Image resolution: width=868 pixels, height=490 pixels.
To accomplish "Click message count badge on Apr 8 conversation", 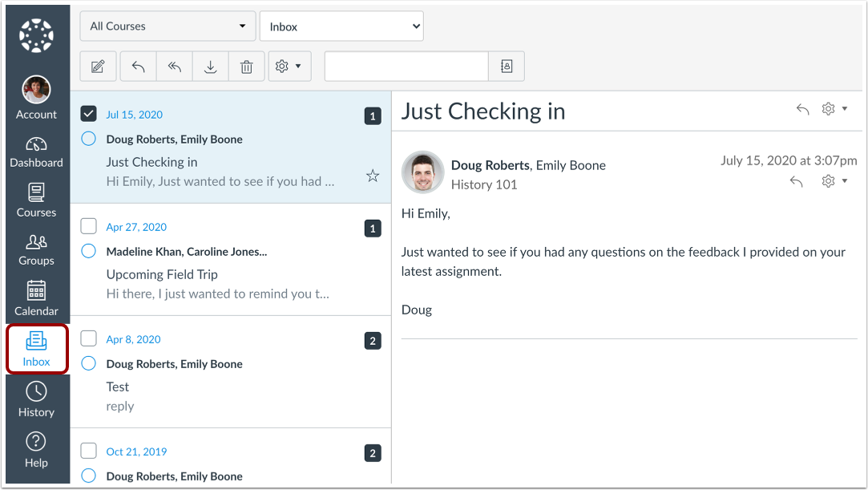I will tap(373, 341).
